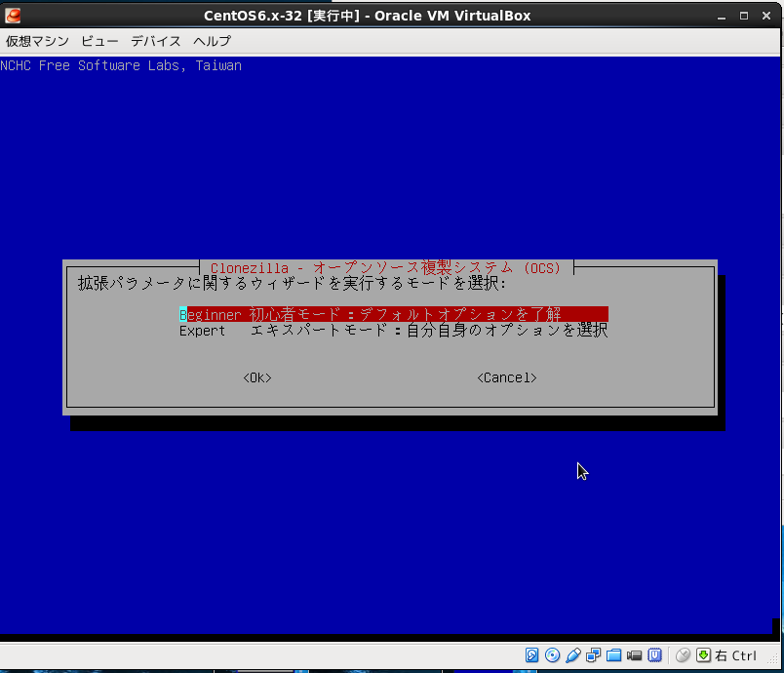Click the optical disc (CD/DVD) status icon

(x=553, y=655)
